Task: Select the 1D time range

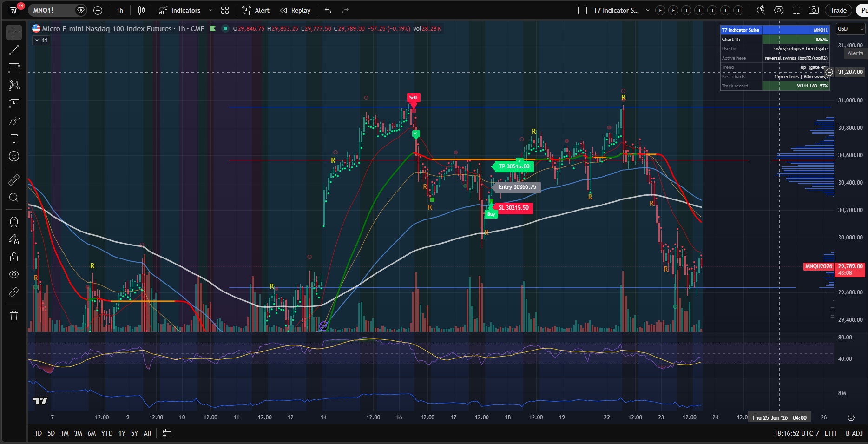Action: click(38, 433)
